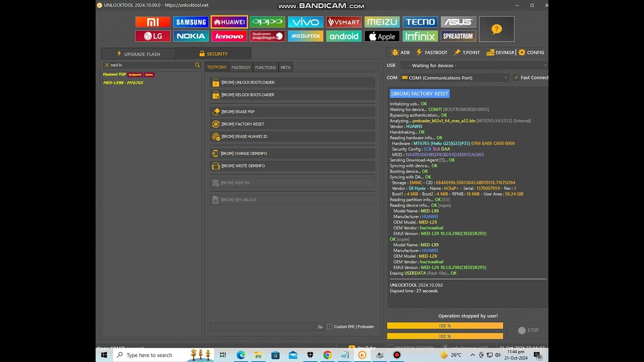Open the COM port dropdown
Image resolution: width=644 pixels, height=362 pixels.
click(x=455, y=78)
